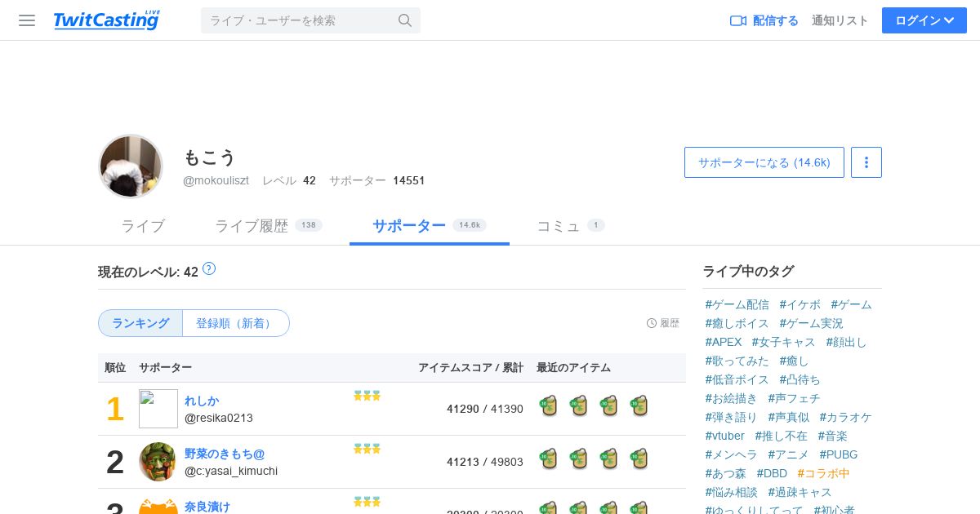Click fourth item icon in れしか row

coord(639,405)
